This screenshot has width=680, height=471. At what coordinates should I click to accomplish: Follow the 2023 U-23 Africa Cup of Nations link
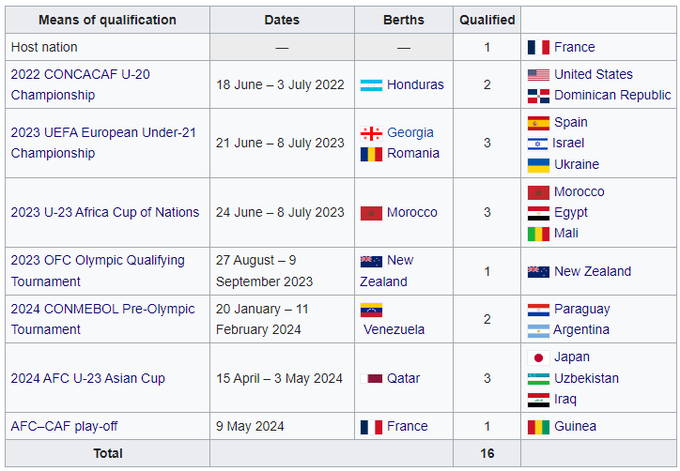105,212
